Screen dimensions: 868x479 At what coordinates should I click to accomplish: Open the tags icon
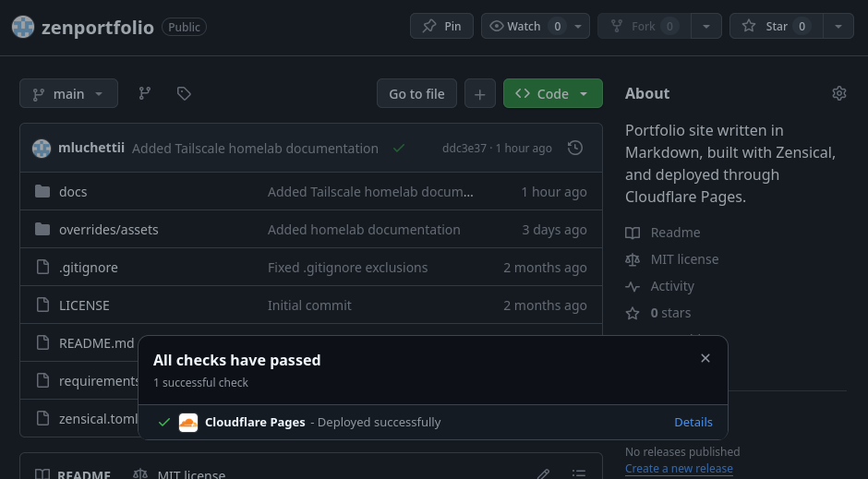pos(184,93)
